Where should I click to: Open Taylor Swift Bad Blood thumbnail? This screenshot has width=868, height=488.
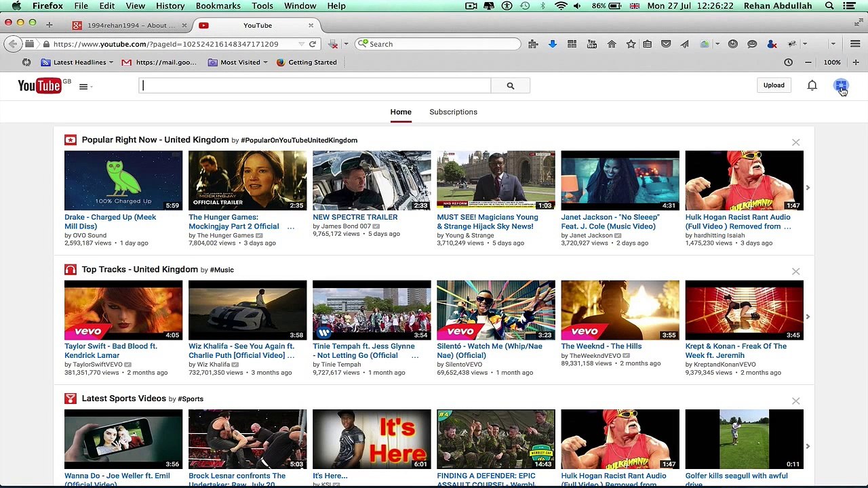123,310
